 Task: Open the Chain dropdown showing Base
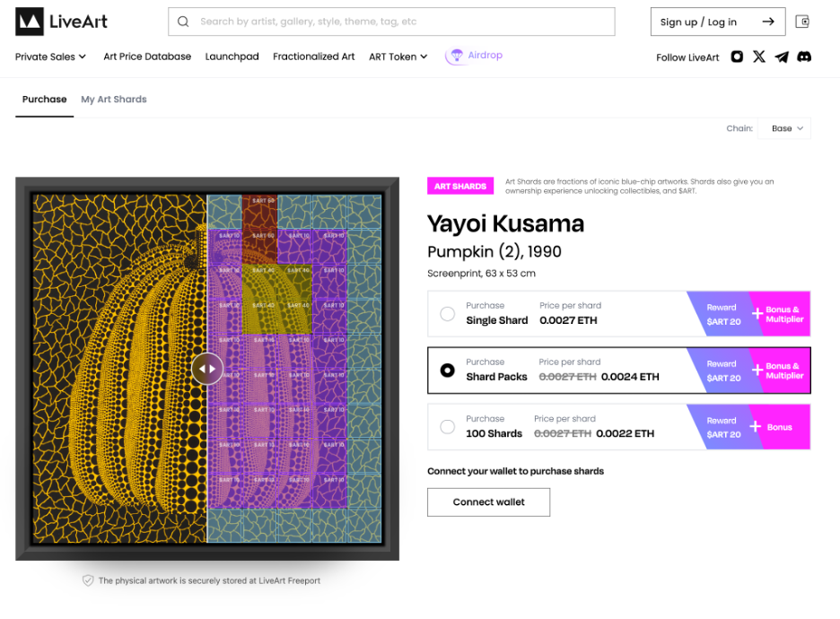[784, 128]
